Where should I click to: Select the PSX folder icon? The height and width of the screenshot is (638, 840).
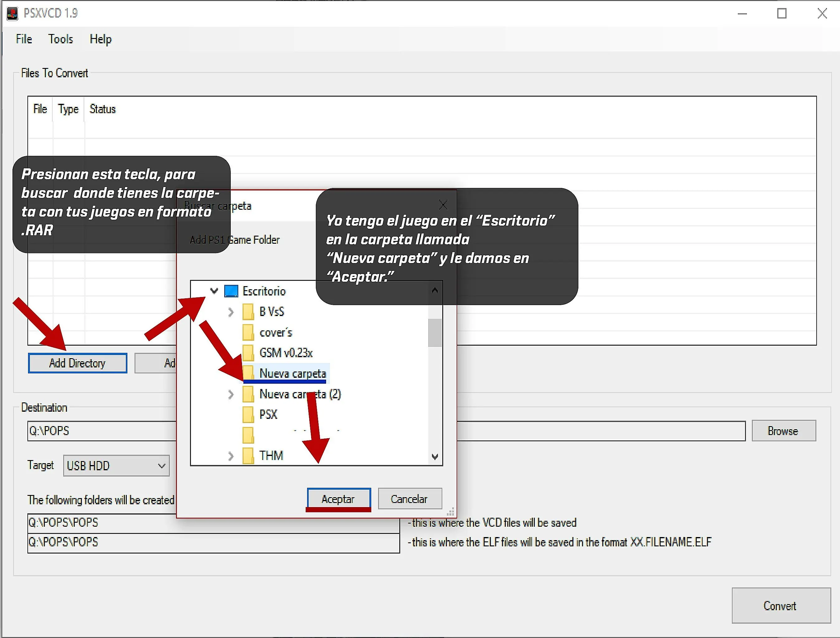[x=248, y=415]
